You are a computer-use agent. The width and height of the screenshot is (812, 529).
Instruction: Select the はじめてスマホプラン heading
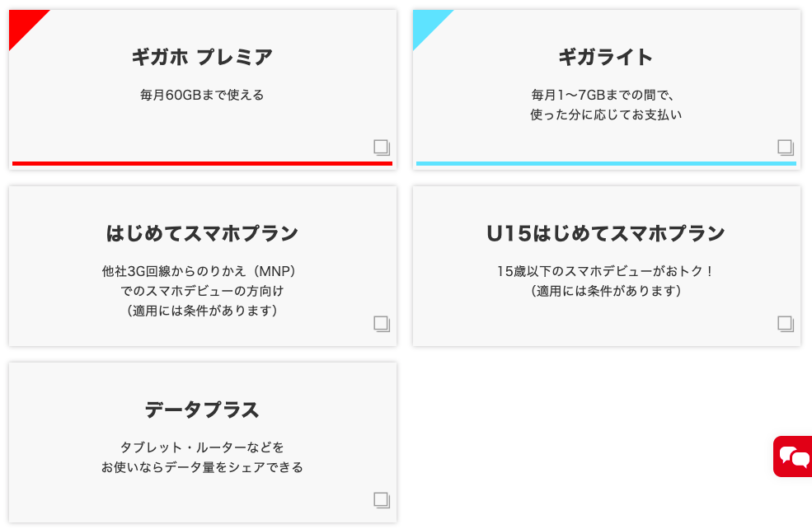202,233
